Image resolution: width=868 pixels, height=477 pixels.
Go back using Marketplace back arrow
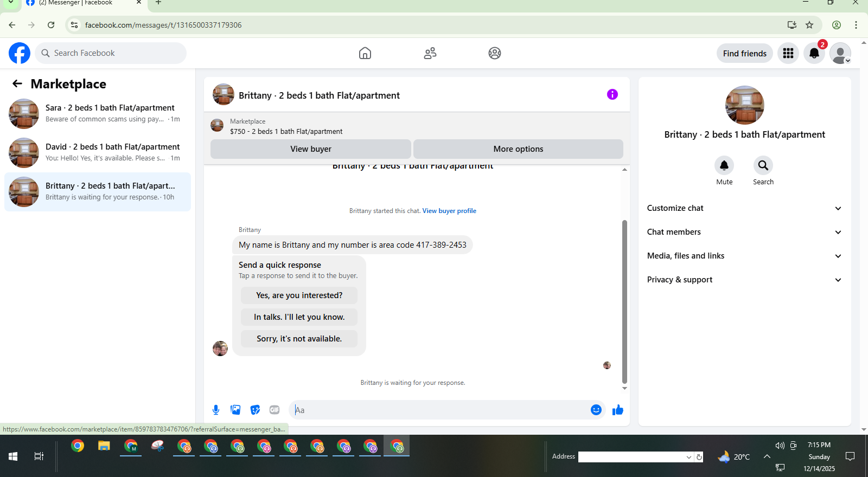click(x=17, y=83)
